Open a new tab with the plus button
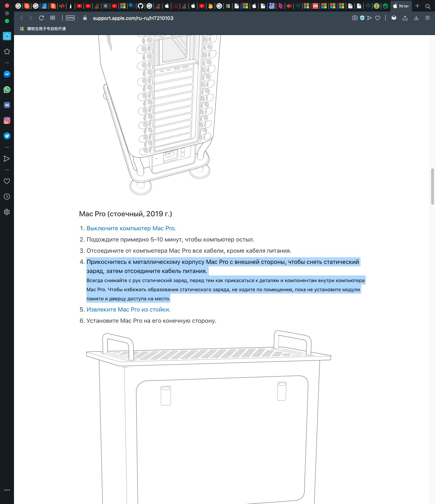The width and height of the screenshot is (435, 504). click(417, 6)
